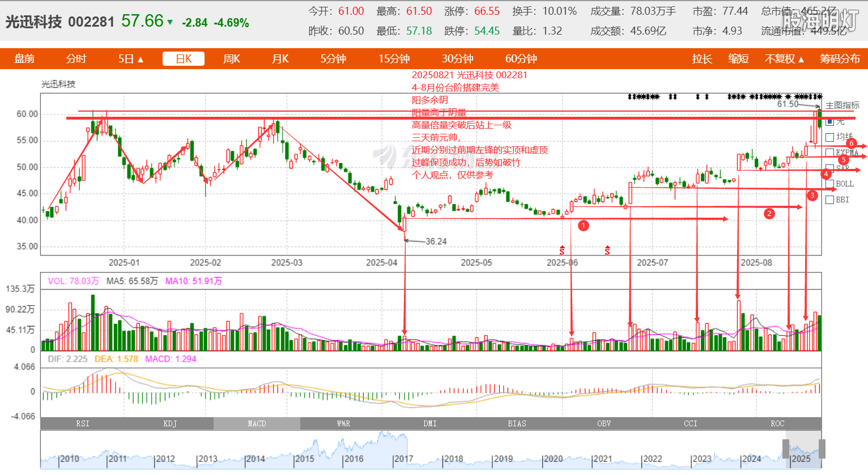Expand the arrow beside 5日

point(141,60)
